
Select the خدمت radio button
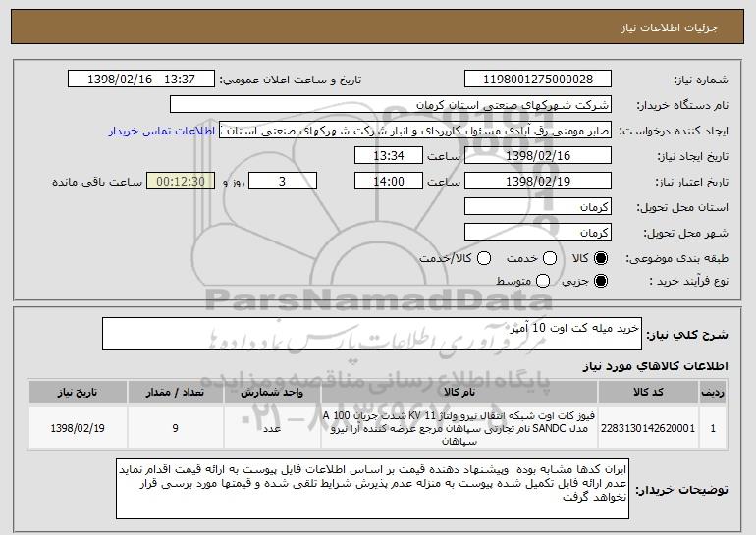pos(550,258)
